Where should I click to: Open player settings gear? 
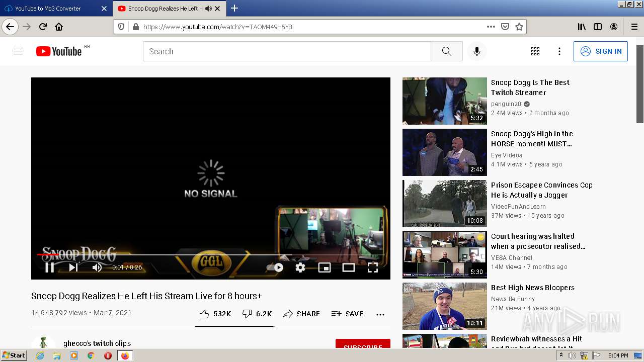coord(300,267)
